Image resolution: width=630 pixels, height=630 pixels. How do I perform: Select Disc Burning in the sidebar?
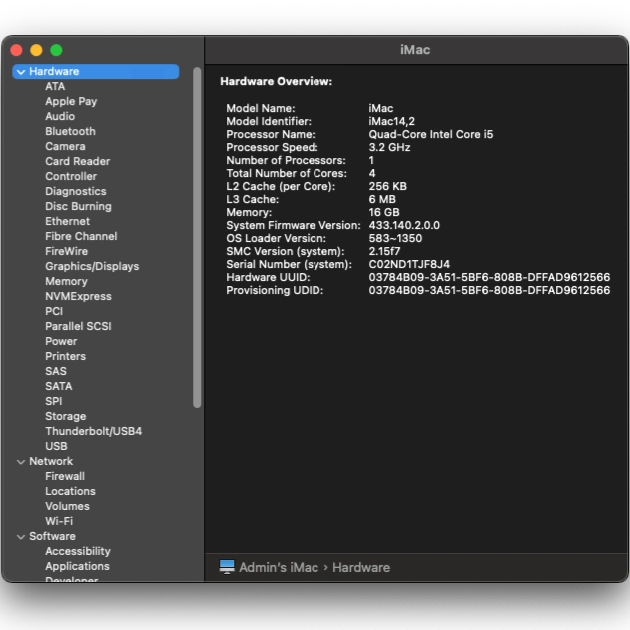78,206
